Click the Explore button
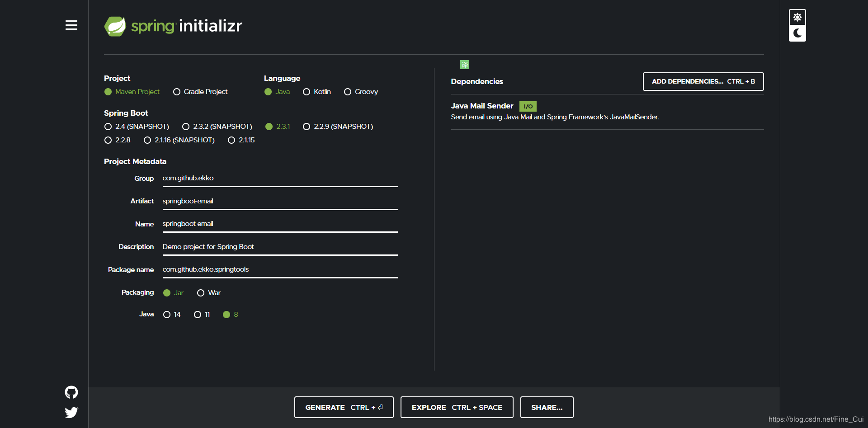This screenshot has width=868, height=428. pyautogui.click(x=457, y=407)
